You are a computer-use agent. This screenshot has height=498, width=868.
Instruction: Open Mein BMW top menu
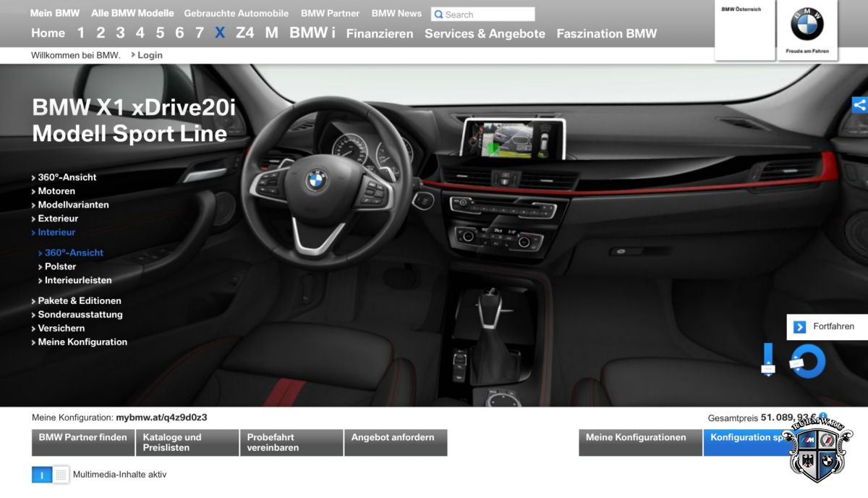point(55,13)
